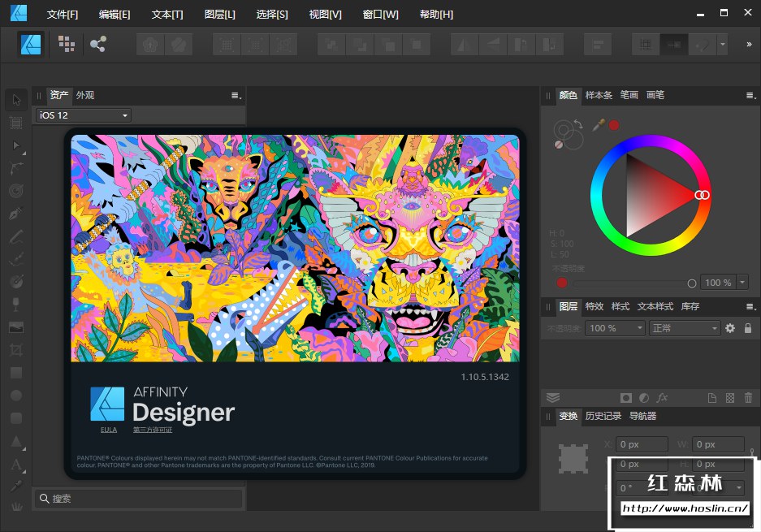The width and height of the screenshot is (761, 532).
Task: Open the 图层[L] menu
Action: [220, 15]
